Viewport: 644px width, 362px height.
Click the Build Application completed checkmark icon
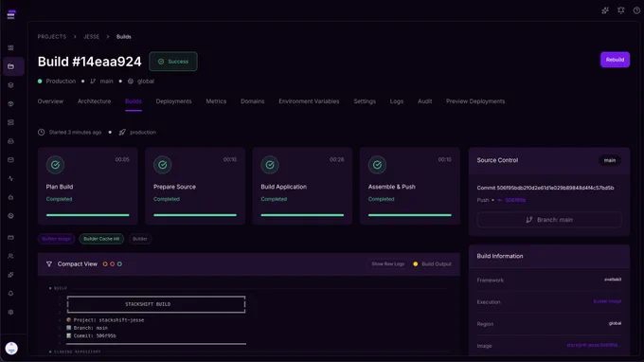point(270,165)
